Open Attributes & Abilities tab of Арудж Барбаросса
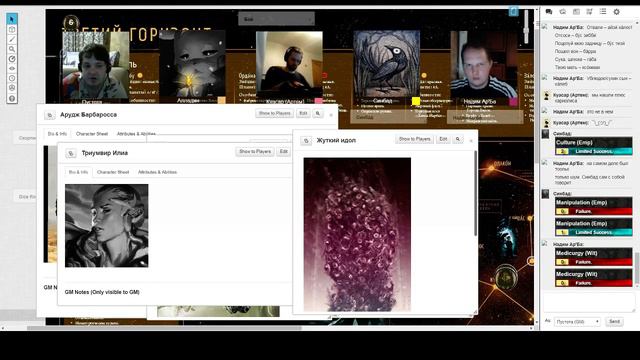 coord(136,134)
